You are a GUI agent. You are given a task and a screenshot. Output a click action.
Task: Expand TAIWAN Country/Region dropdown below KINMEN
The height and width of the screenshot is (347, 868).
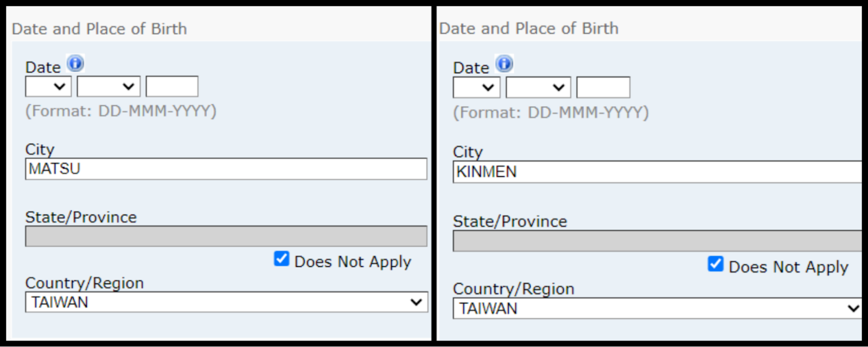[656, 308]
